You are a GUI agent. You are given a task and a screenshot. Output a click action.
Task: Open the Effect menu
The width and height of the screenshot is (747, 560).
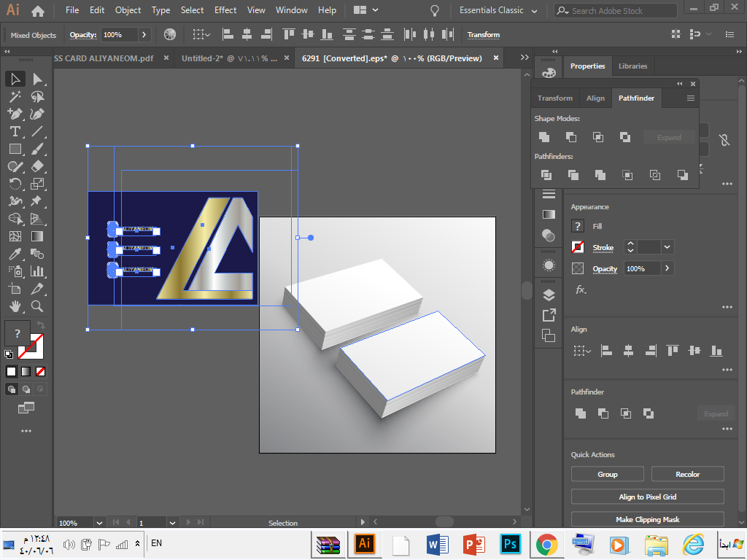[225, 10]
